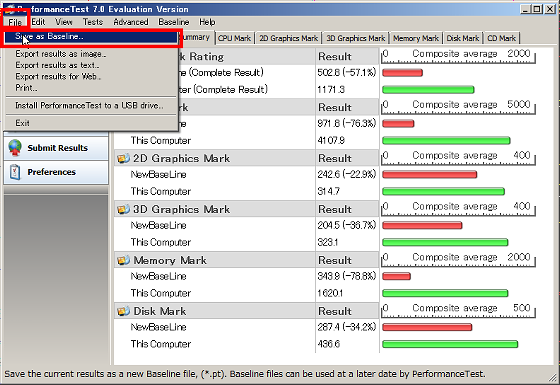Open the File menu
Image resolution: width=560 pixels, height=385 pixels.
pyautogui.click(x=15, y=22)
